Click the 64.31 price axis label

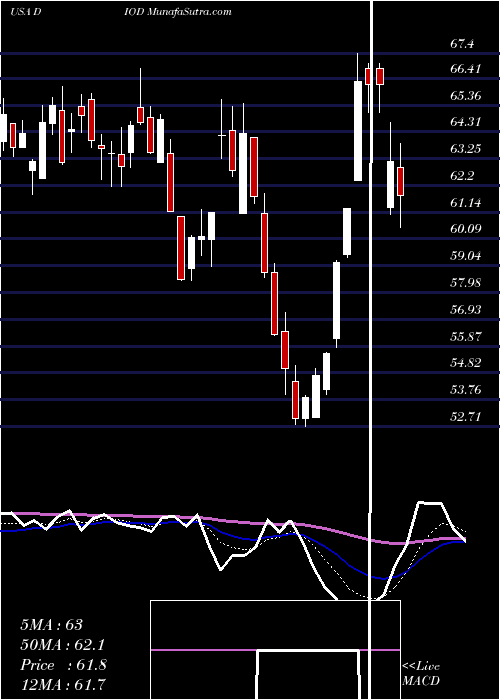point(466,122)
